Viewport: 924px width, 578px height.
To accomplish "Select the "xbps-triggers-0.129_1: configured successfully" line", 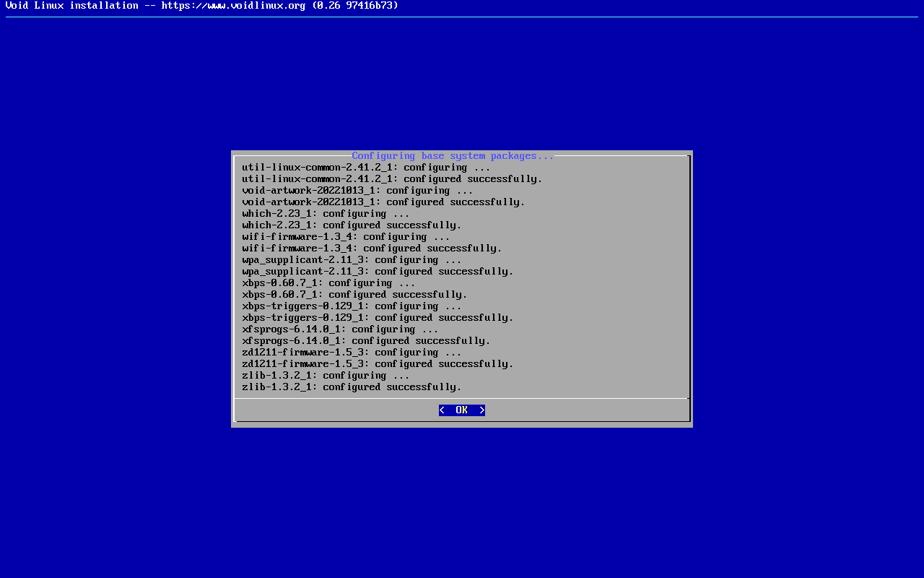I will (378, 318).
